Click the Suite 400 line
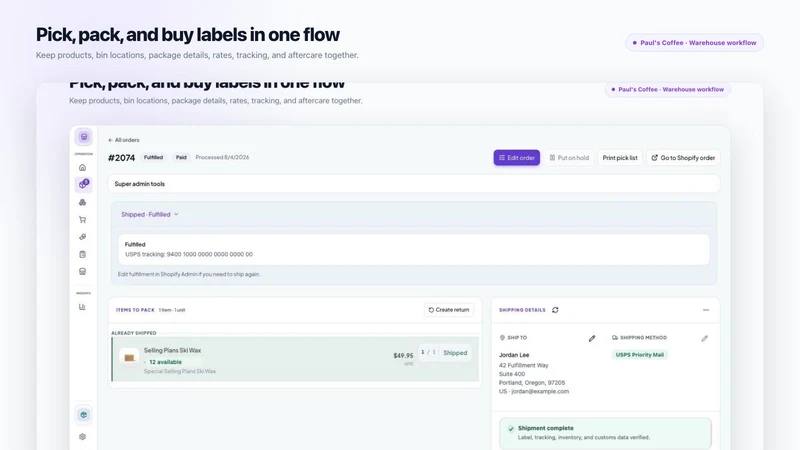Image resolution: width=800 pixels, height=450 pixels. click(512, 374)
